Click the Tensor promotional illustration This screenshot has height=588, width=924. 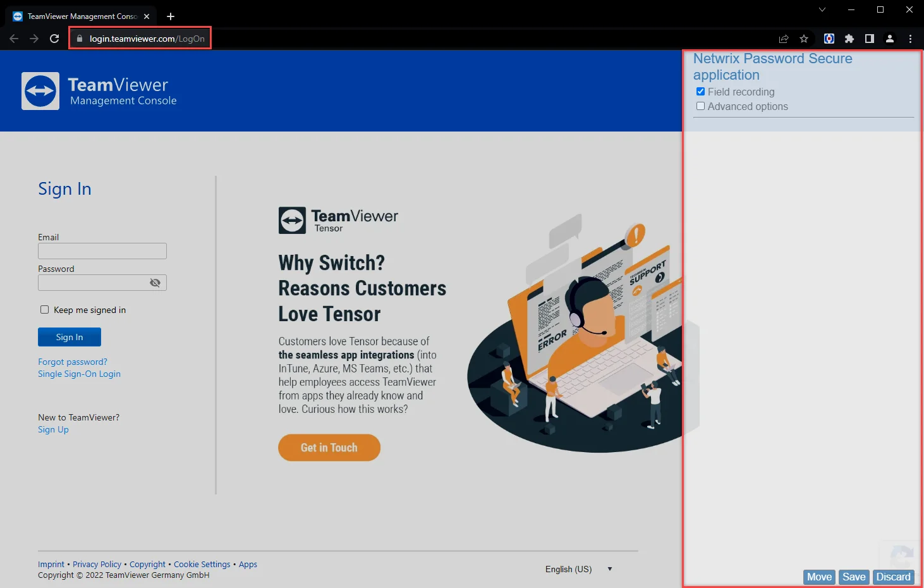(583, 334)
